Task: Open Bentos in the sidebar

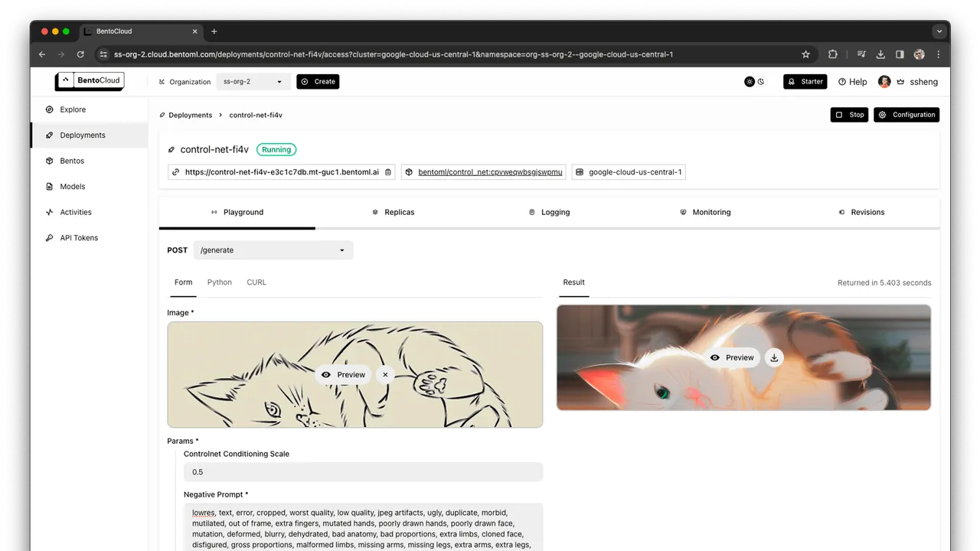Action: [72, 161]
